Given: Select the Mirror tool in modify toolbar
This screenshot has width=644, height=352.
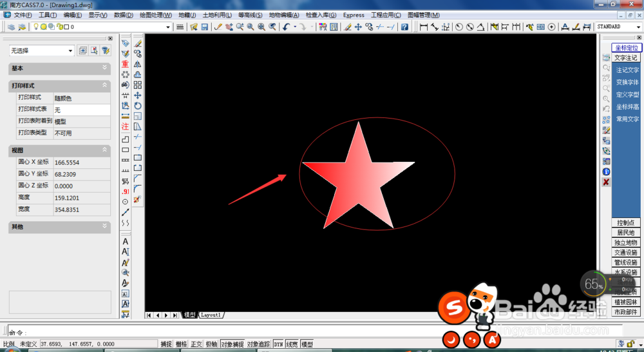Looking at the screenshot, I should pyautogui.click(x=138, y=64).
